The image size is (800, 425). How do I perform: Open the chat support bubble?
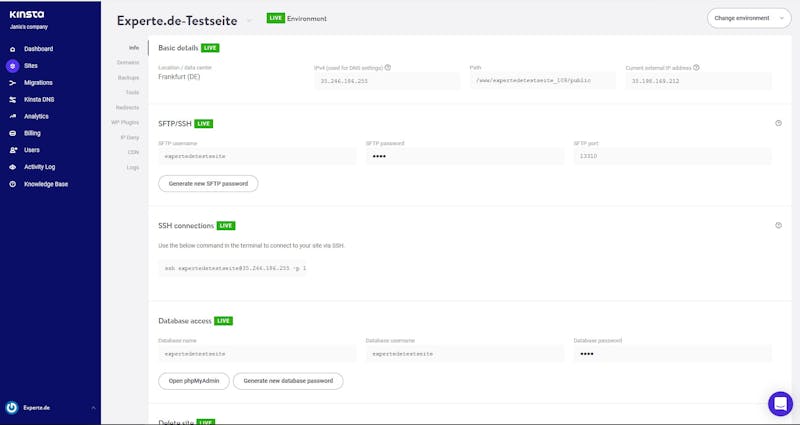click(x=780, y=404)
